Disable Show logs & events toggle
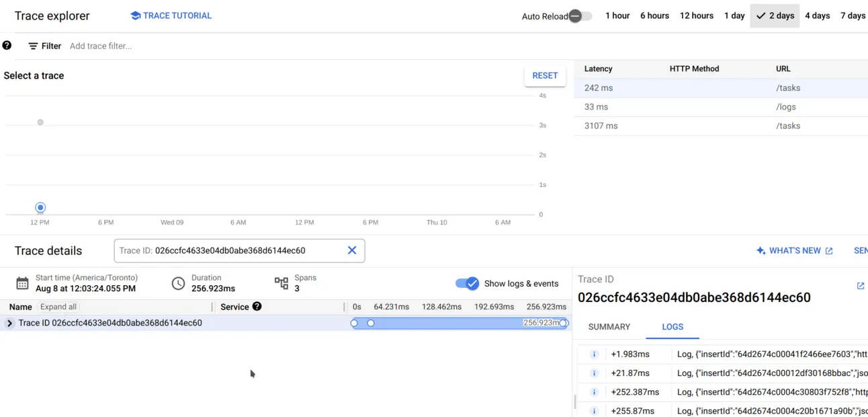 point(467,283)
